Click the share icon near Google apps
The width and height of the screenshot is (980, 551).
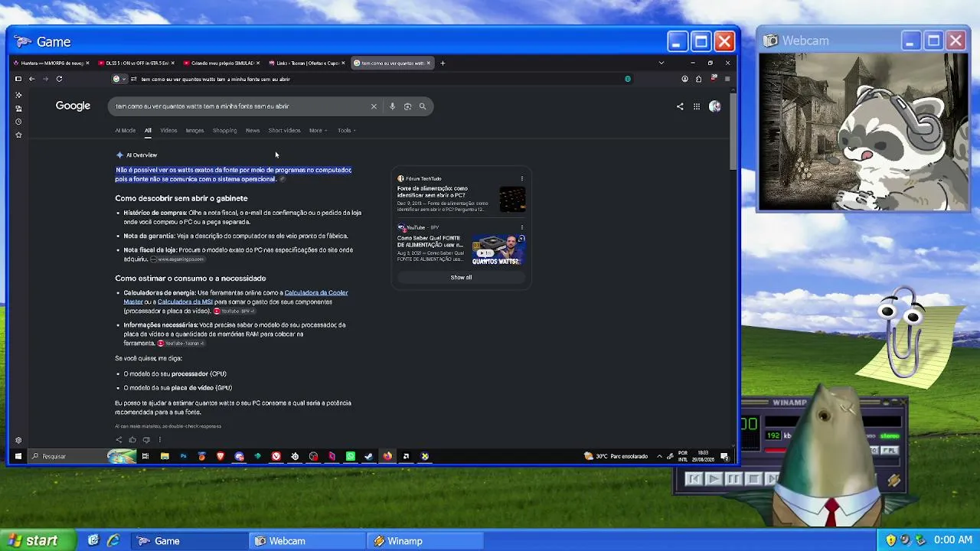click(x=680, y=106)
